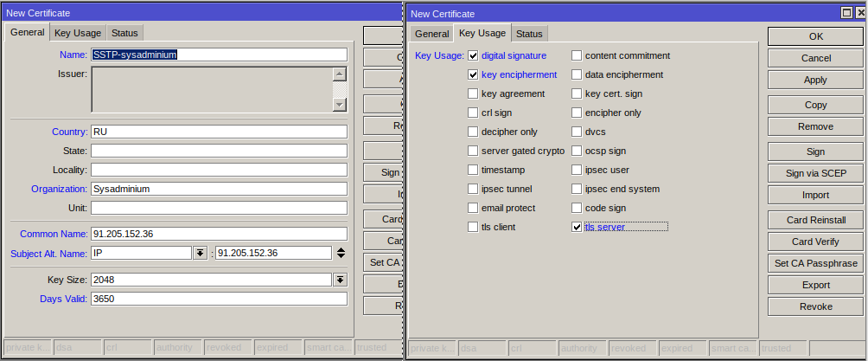Uncheck key encipherment usage
The width and height of the screenshot is (868, 361).
473,74
